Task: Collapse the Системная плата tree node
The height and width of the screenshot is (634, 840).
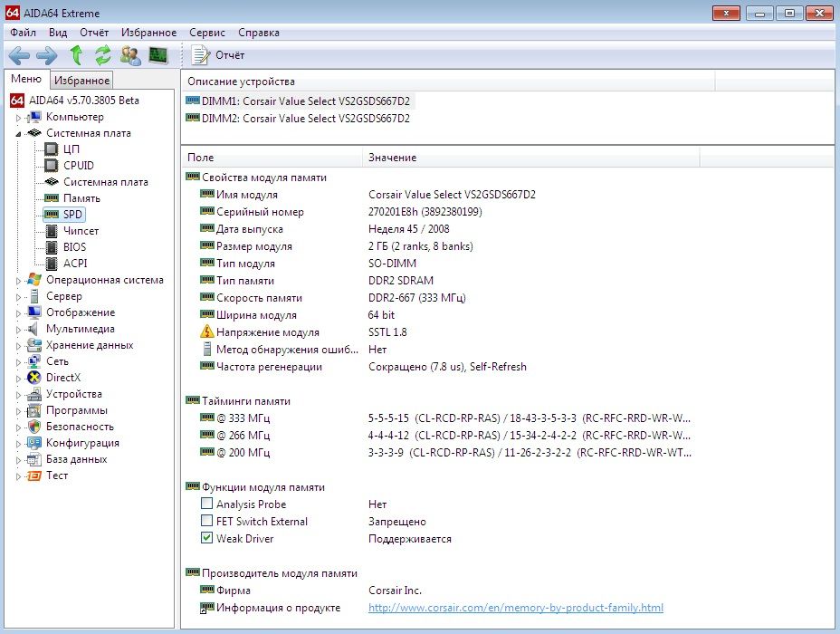Action: 18,133
